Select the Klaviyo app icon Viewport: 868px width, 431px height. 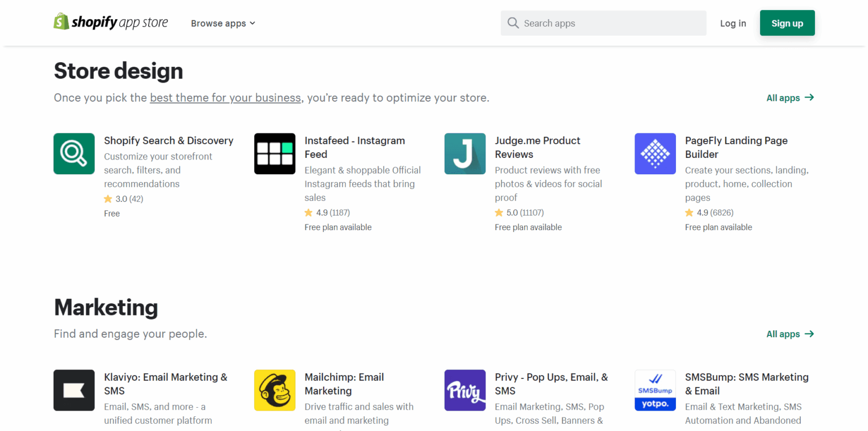74,390
